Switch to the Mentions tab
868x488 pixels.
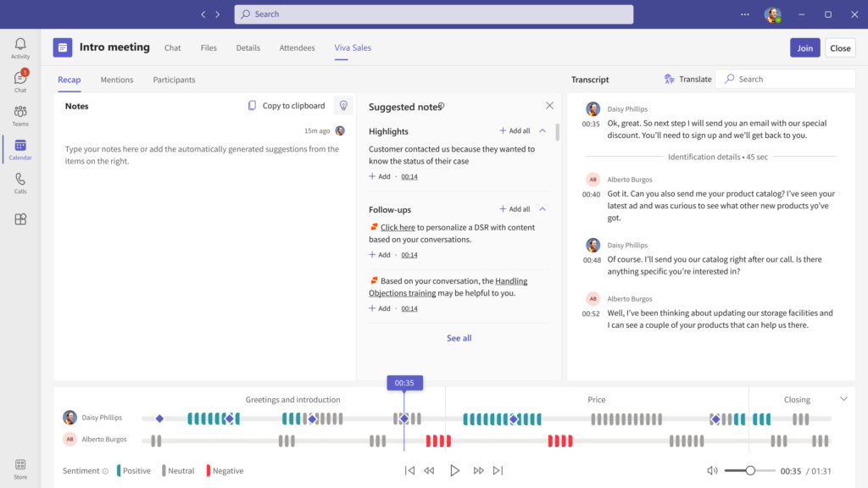[x=117, y=80]
